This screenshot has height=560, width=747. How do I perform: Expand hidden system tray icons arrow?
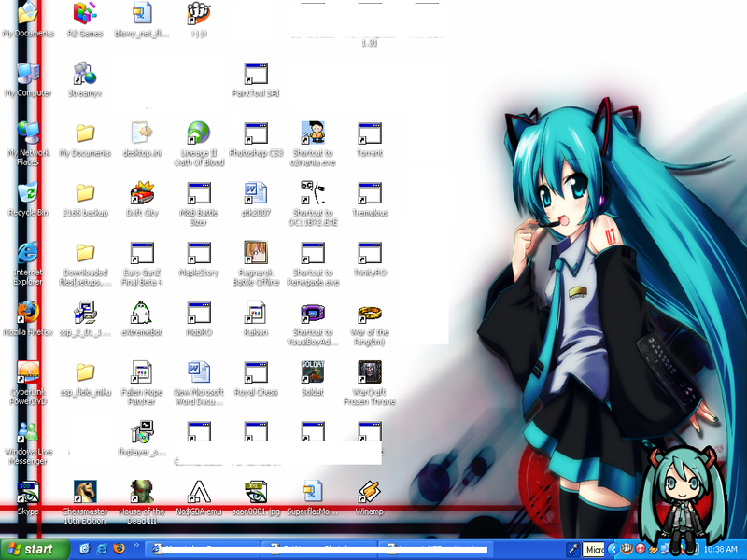614,550
